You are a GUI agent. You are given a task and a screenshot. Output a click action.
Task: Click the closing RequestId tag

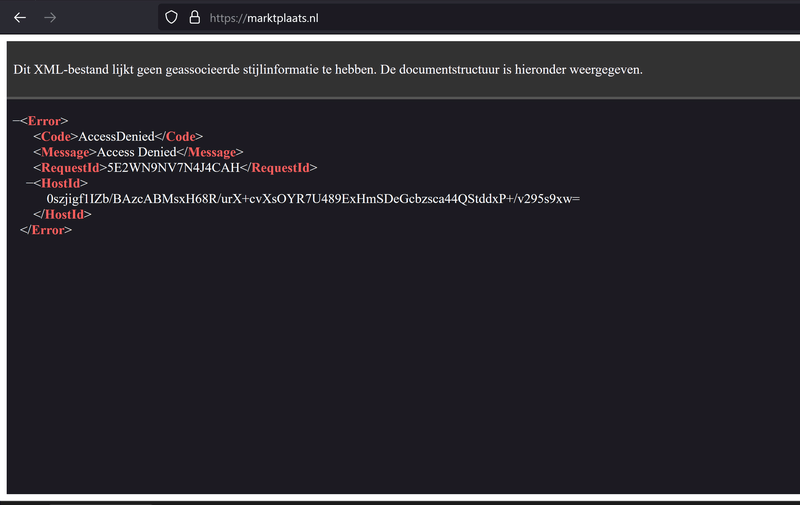tap(277, 167)
